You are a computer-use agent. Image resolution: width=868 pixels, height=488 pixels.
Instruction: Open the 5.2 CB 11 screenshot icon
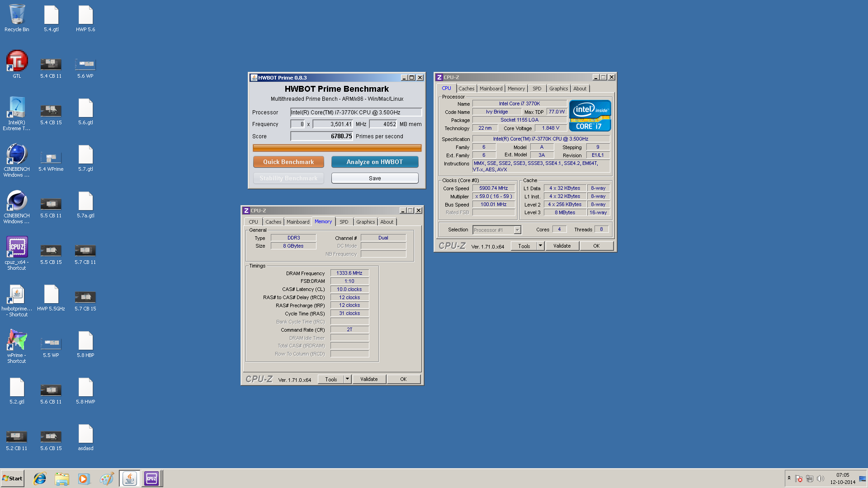pos(17,440)
